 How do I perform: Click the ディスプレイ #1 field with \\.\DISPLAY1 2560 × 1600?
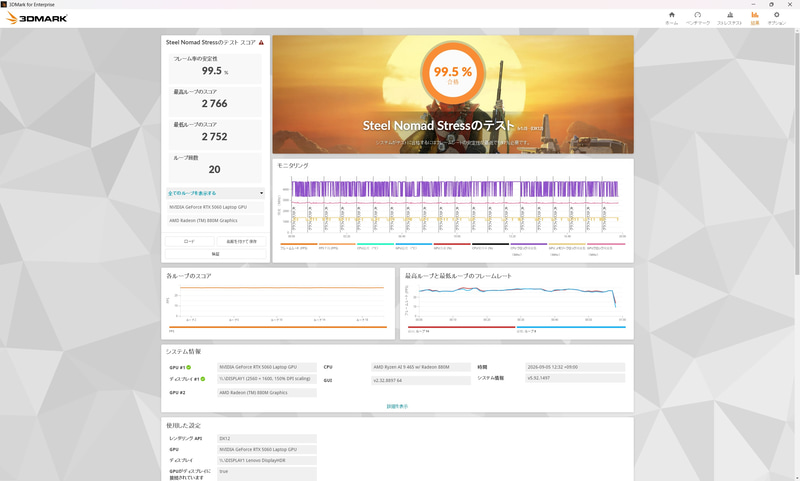point(267,379)
